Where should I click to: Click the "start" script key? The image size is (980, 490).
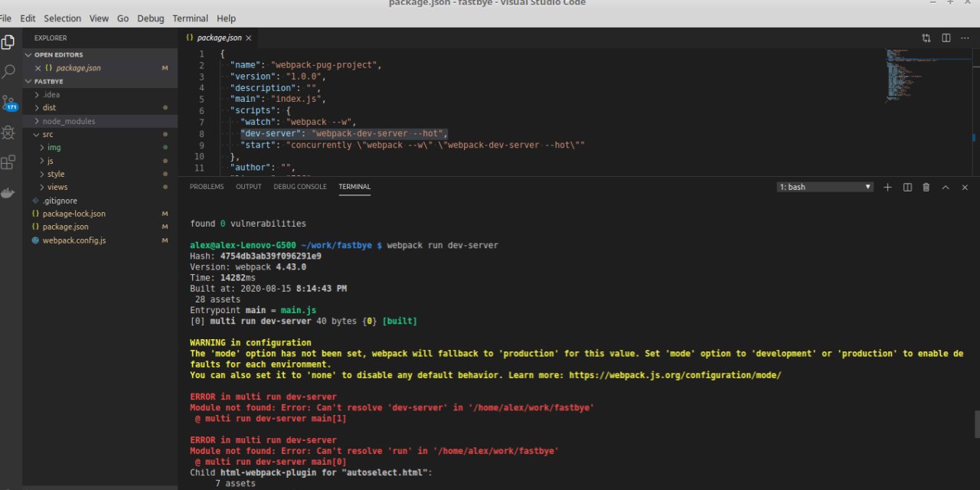pyautogui.click(x=258, y=145)
